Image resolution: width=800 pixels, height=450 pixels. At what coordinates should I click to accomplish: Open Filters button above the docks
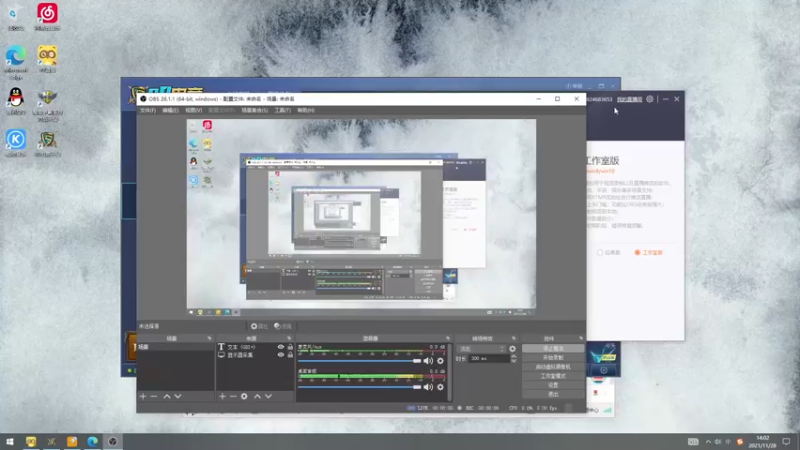[283, 326]
